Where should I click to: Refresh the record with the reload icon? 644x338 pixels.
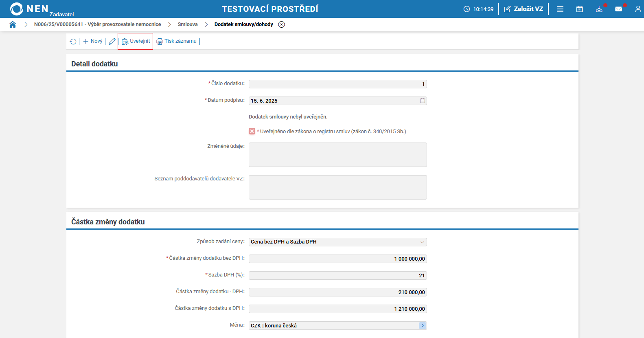(x=73, y=42)
